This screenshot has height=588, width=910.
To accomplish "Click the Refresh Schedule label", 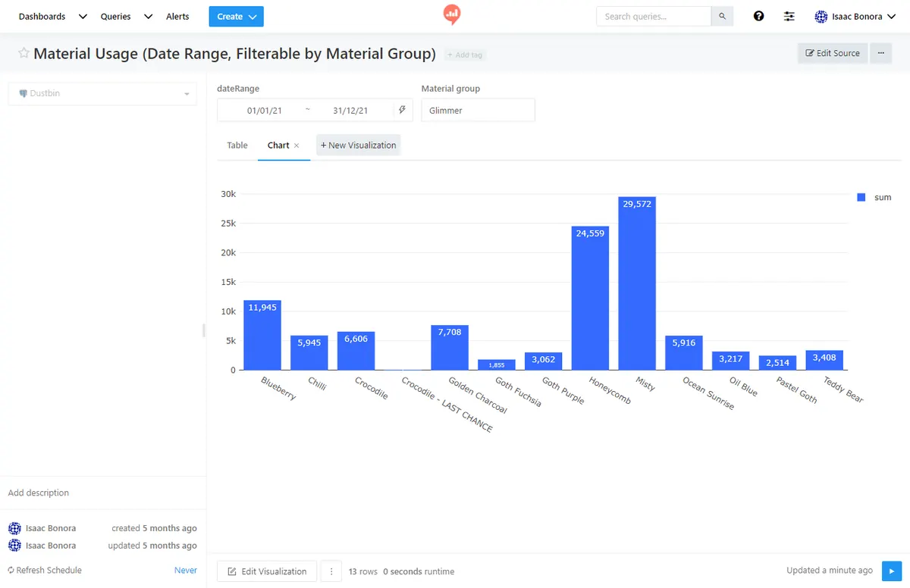I will pos(49,571).
